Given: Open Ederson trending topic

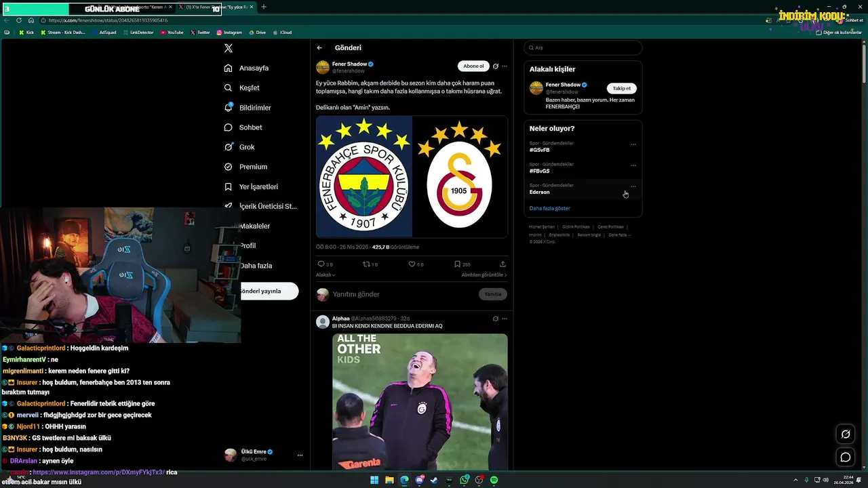Looking at the screenshot, I should pyautogui.click(x=540, y=192).
